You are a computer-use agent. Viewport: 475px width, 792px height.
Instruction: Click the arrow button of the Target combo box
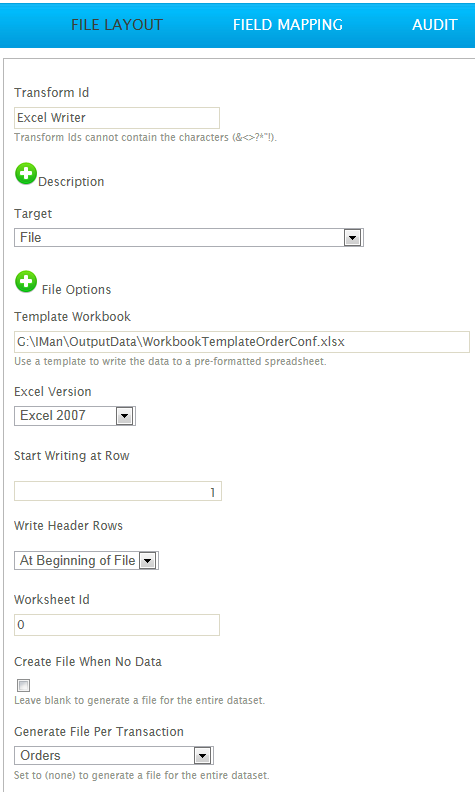click(x=352, y=237)
